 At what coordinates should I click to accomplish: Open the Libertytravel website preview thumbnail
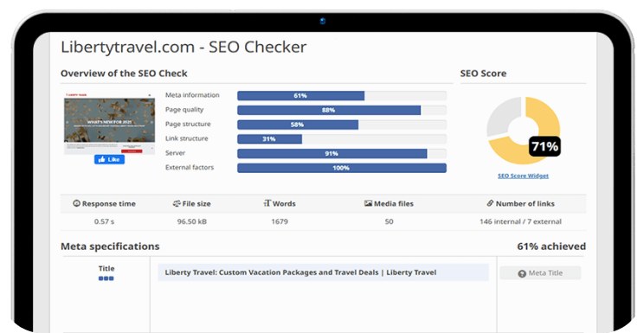[109, 124]
